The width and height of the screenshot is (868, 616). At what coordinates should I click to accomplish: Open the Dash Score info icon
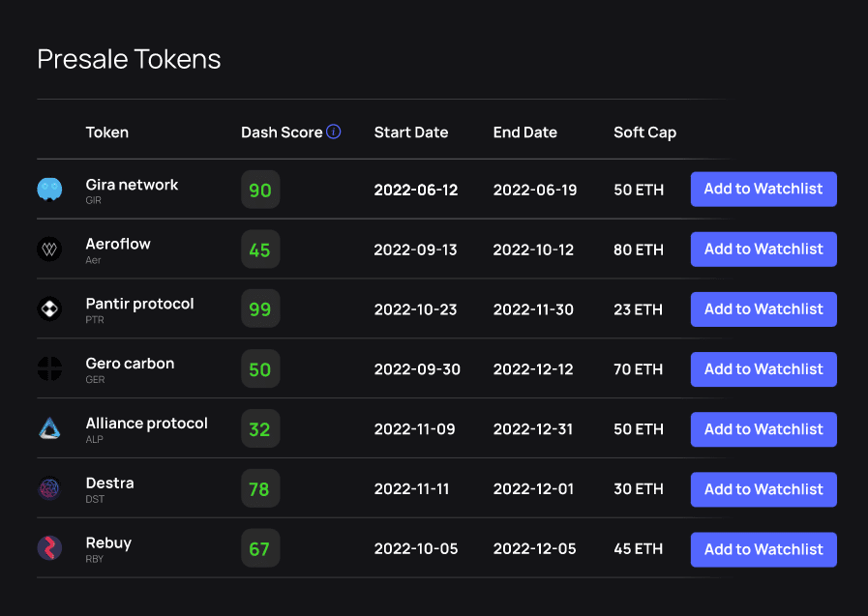click(x=334, y=132)
